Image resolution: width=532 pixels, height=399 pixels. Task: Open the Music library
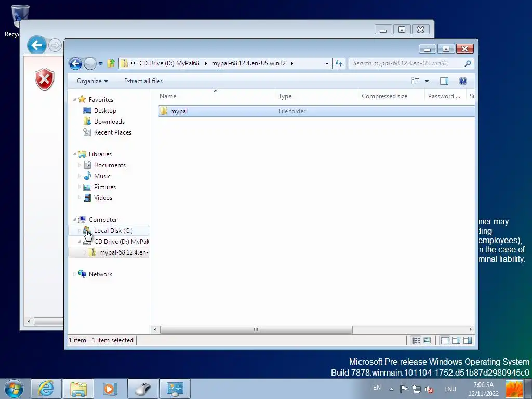(102, 176)
